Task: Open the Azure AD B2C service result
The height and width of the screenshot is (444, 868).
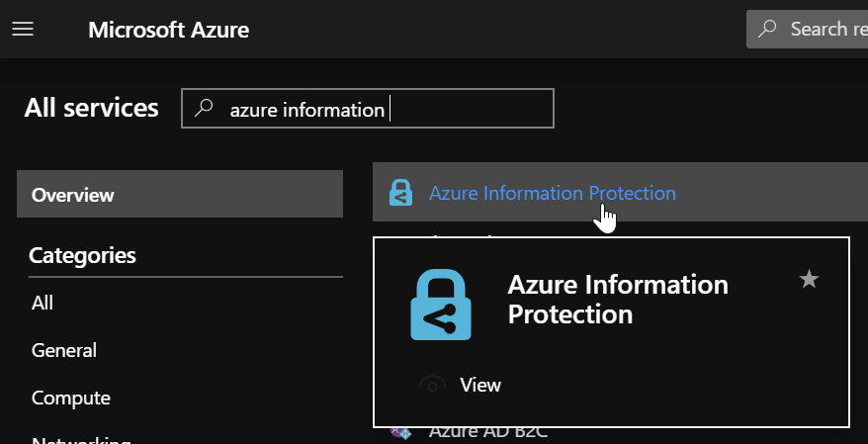Action: 487,433
